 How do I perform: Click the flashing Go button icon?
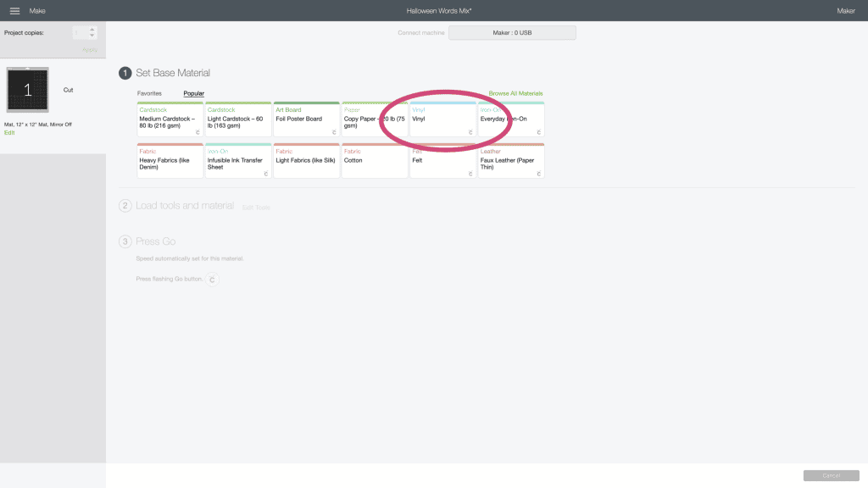point(212,280)
